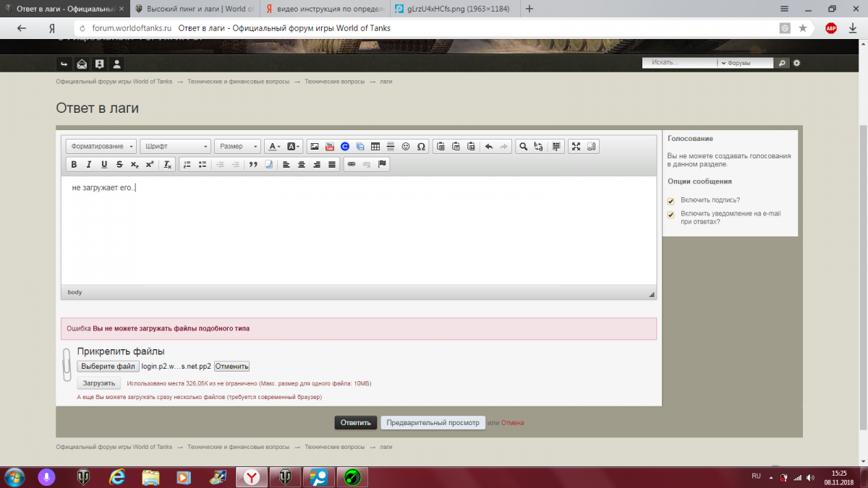The image size is (868, 488).
Task: Insert a YouTube video
Action: pos(330,146)
